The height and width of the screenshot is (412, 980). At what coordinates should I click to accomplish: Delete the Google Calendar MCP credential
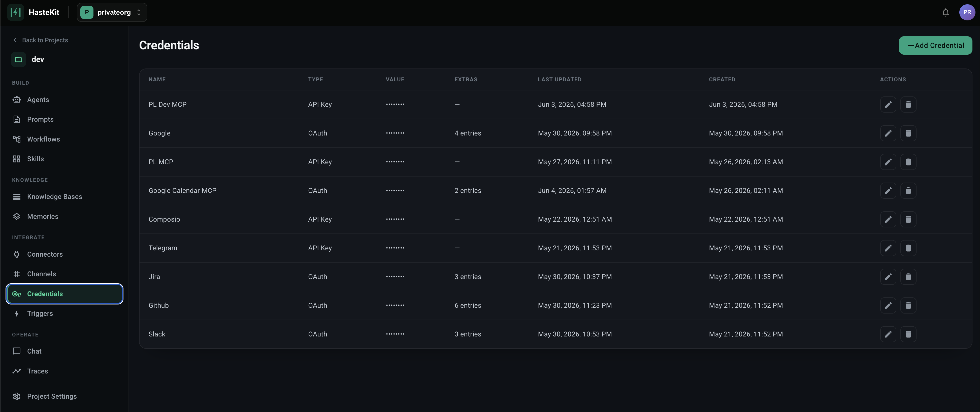click(x=908, y=191)
